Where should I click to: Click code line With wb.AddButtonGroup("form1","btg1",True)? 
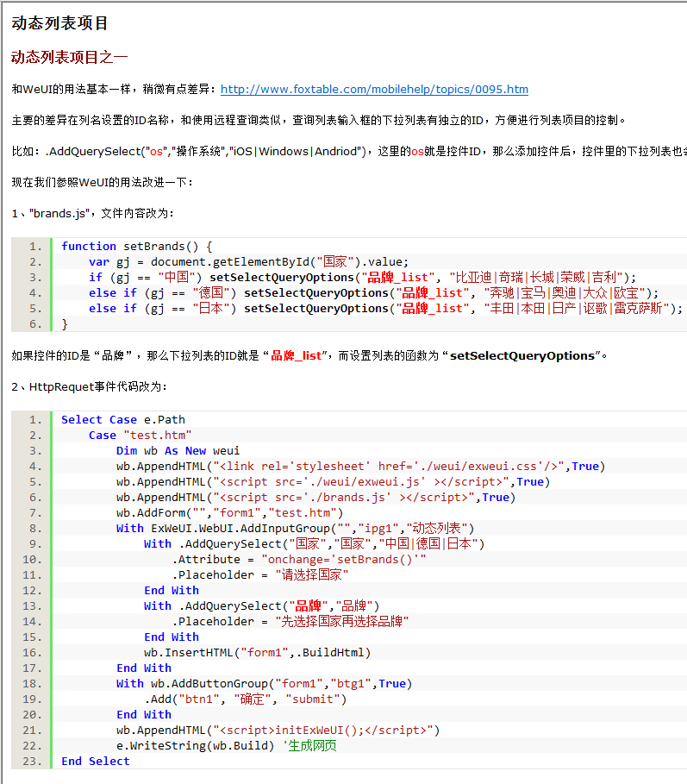click(265, 683)
